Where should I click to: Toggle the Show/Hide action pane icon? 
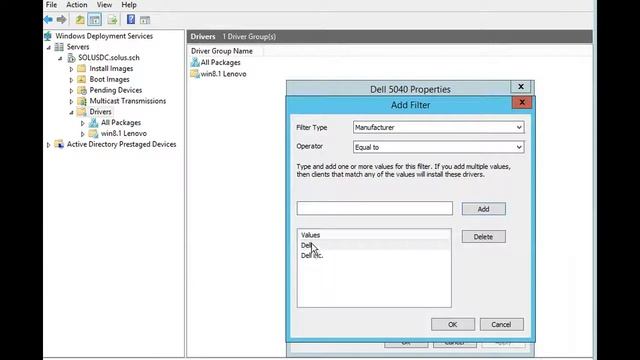pyautogui.click(x=145, y=19)
